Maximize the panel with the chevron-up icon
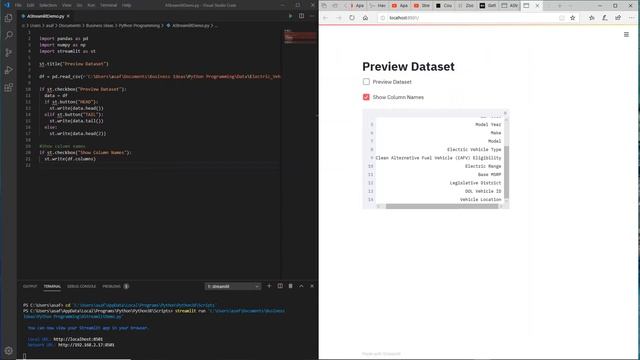 click(x=301, y=286)
